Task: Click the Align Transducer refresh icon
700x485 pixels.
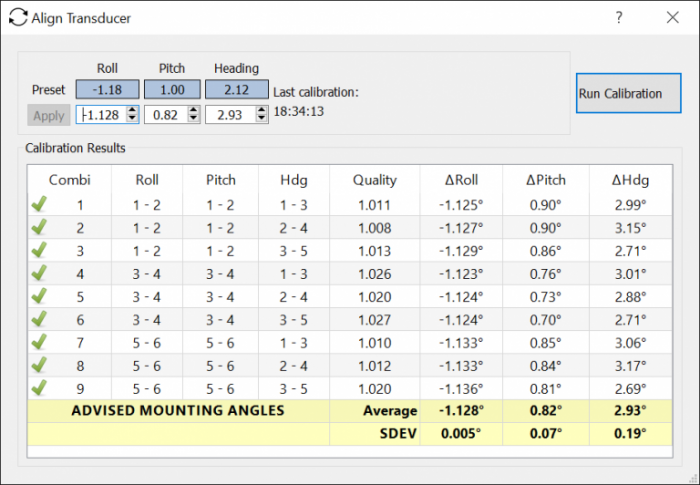Action: click(18, 17)
